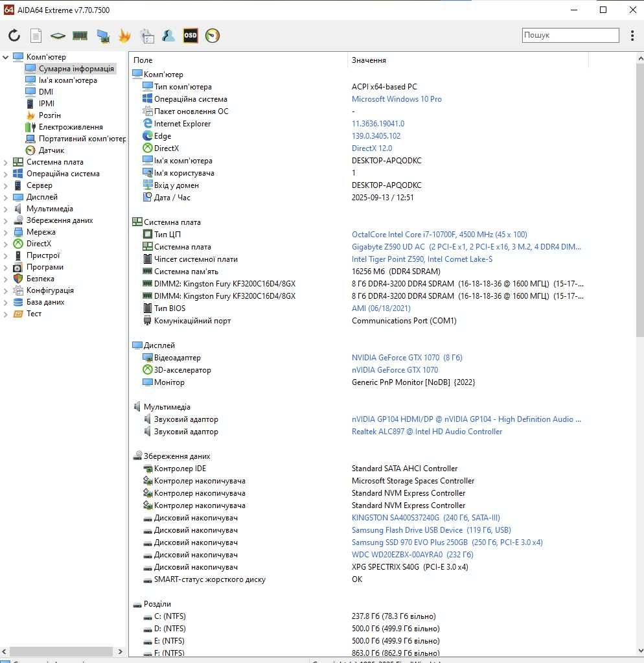Viewport: 644px width, 663px height.
Task: Select Портативний комп'ютер tree item
Action: click(82, 139)
